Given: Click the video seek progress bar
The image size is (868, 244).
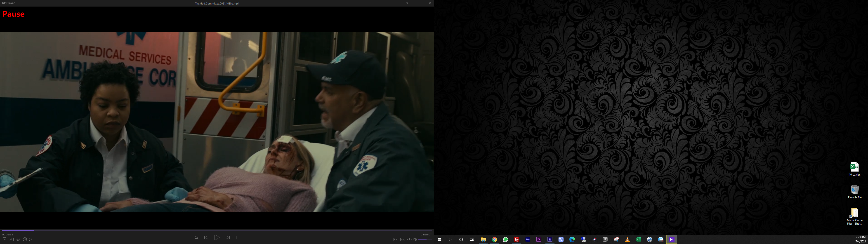Looking at the screenshot, I should (x=216, y=230).
